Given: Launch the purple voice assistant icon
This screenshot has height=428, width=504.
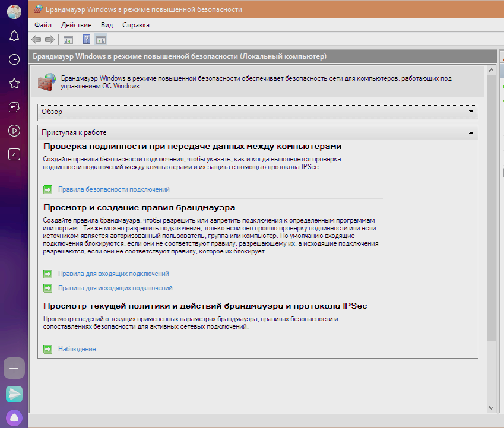Looking at the screenshot, I should [x=14, y=418].
